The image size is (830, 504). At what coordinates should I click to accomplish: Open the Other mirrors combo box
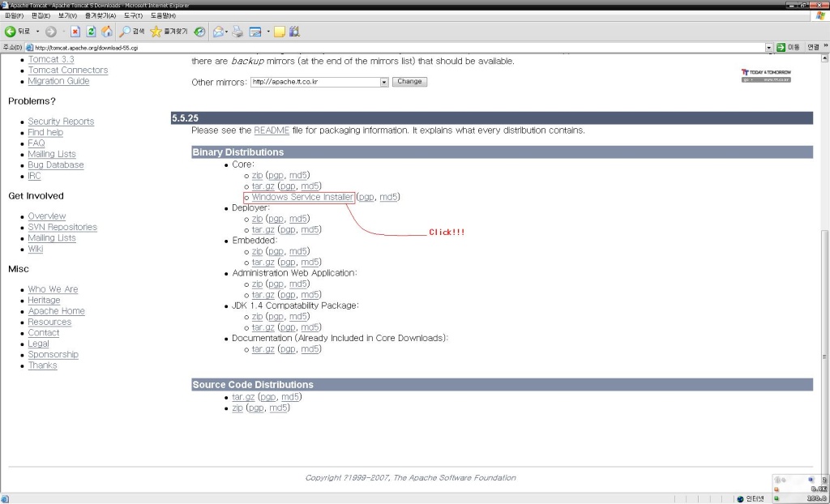(319, 82)
